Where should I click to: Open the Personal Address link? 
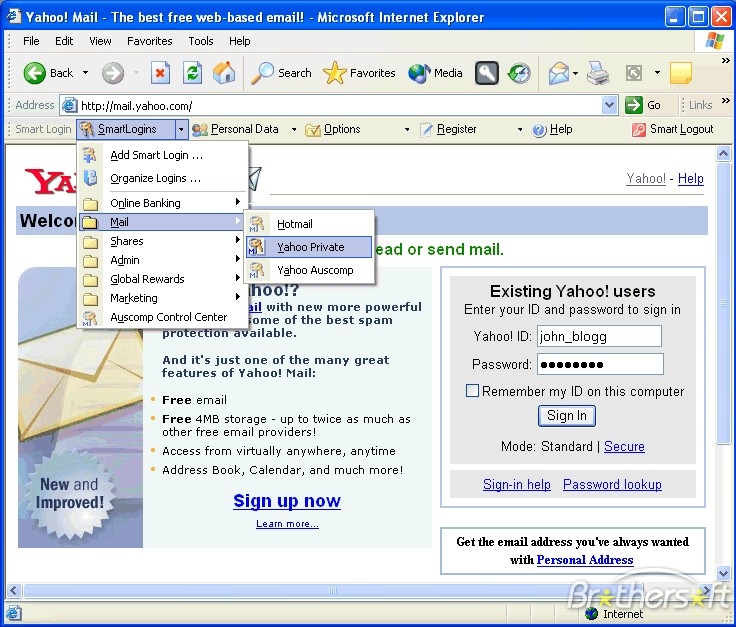click(x=584, y=559)
